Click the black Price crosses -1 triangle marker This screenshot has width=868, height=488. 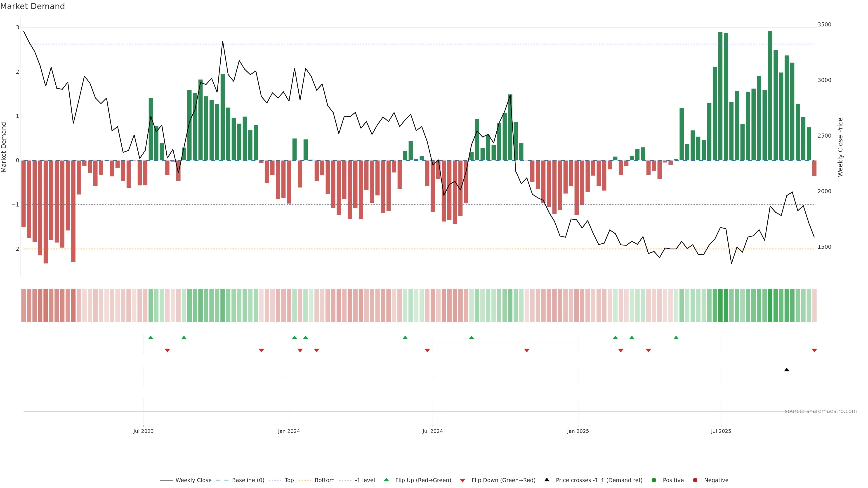(786, 370)
